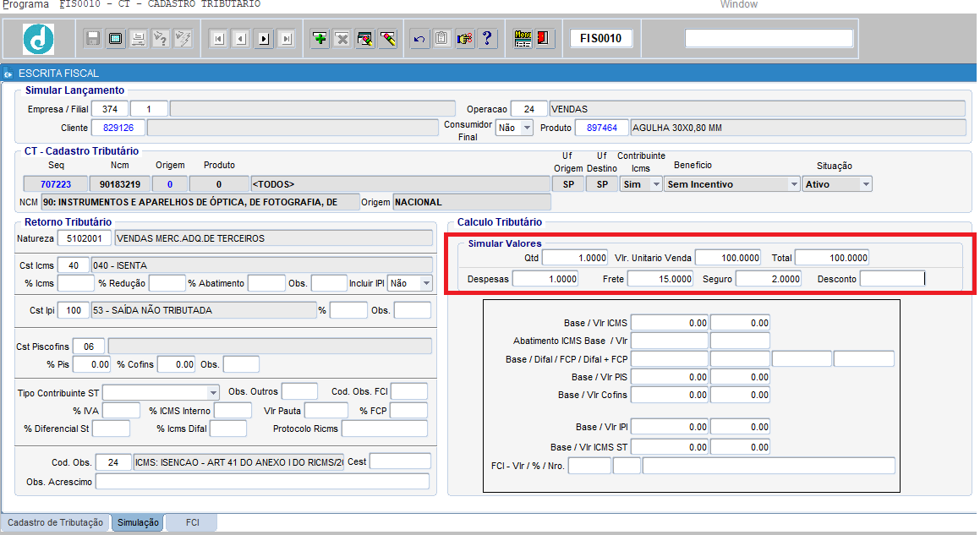Click the % Abatimento field
Screen dimensions: 980x535
(266, 283)
